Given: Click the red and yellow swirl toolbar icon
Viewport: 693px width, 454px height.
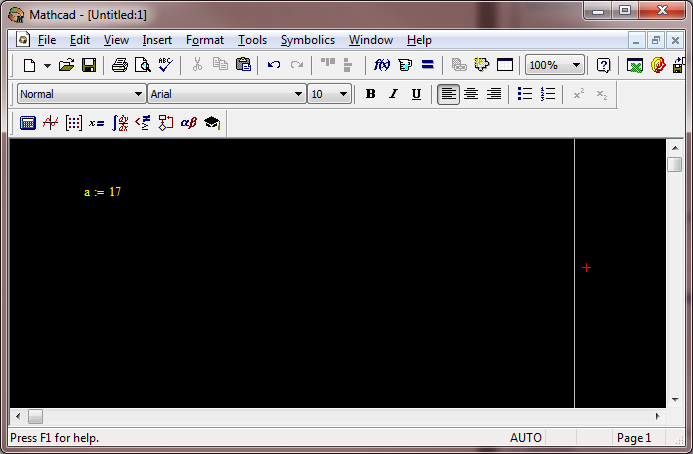Looking at the screenshot, I should tap(658, 65).
